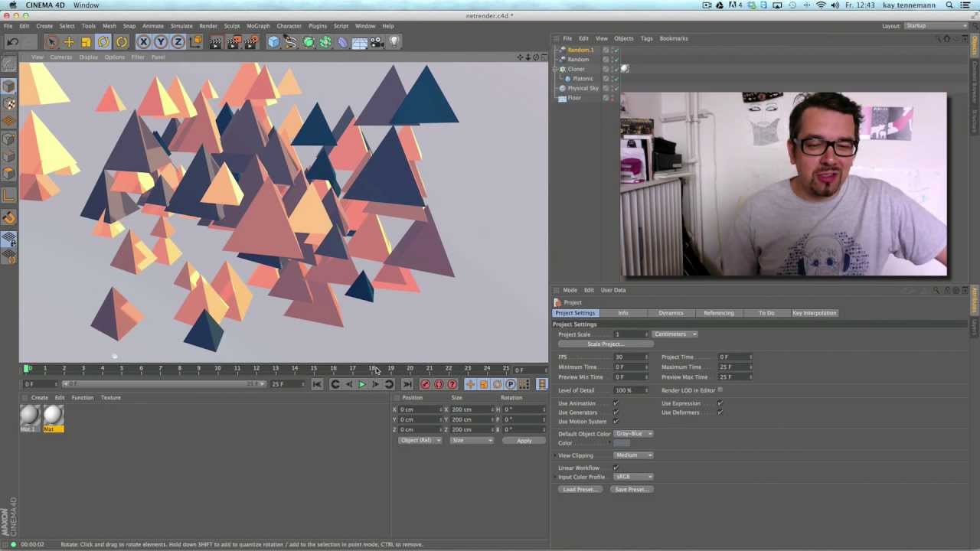The image size is (980, 551).
Task: Click the Undo arrow icon
Action: click(13, 42)
